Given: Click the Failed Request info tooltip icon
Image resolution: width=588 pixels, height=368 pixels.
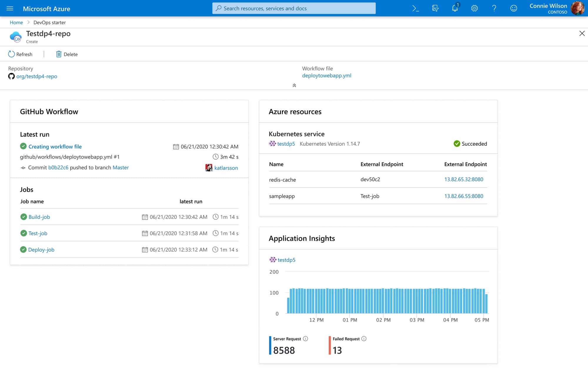Looking at the screenshot, I should [x=364, y=339].
